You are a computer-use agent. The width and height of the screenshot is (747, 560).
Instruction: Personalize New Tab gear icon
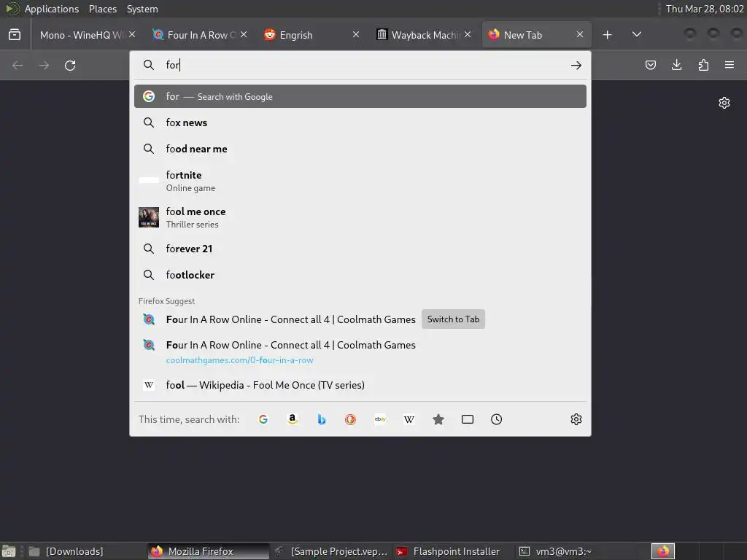[724, 103]
